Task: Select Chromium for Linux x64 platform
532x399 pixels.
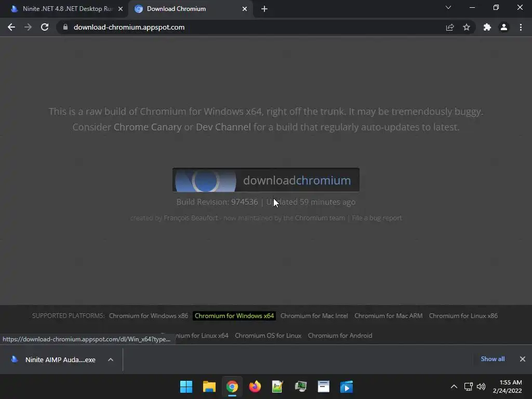Action: [x=202, y=336]
